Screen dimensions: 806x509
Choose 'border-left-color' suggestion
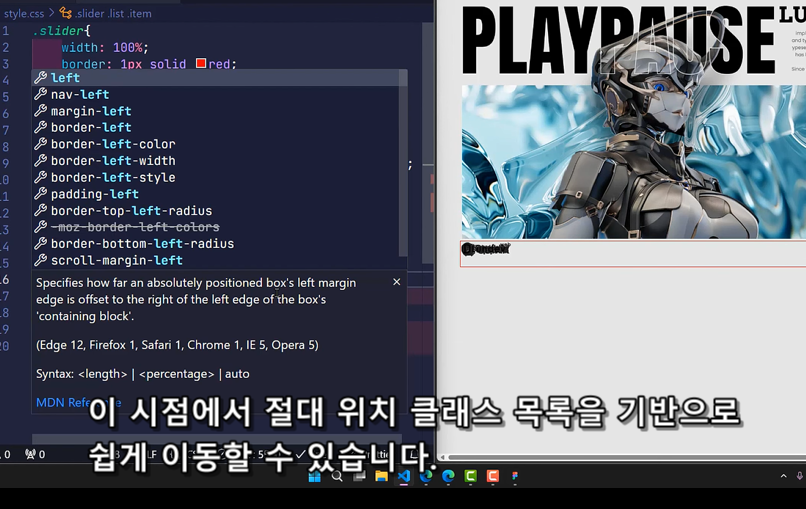point(219,144)
